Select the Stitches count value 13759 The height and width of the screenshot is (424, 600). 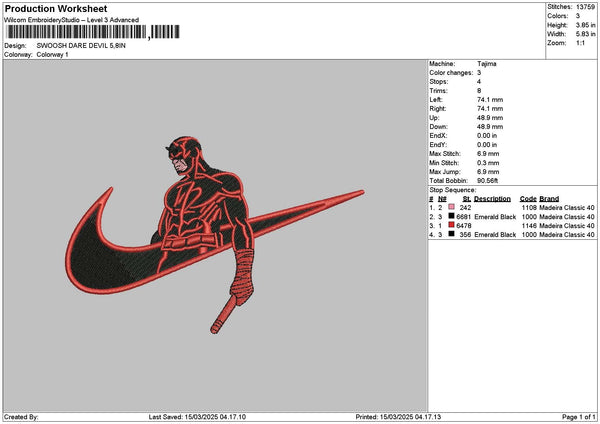point(587,6)
